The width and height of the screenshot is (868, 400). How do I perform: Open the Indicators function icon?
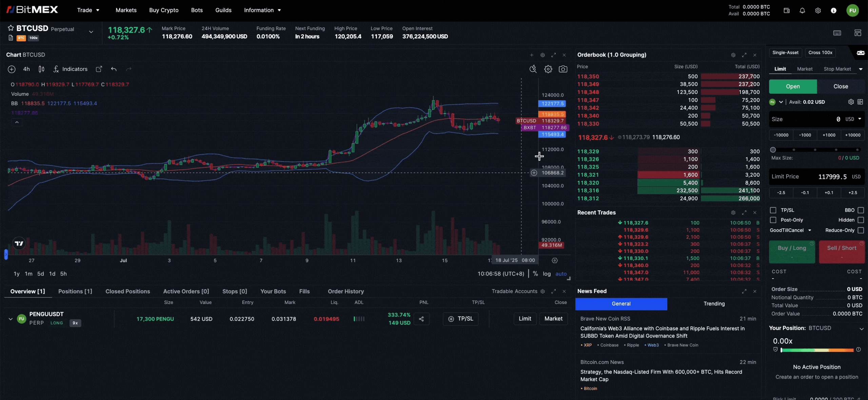click(56, 69)
